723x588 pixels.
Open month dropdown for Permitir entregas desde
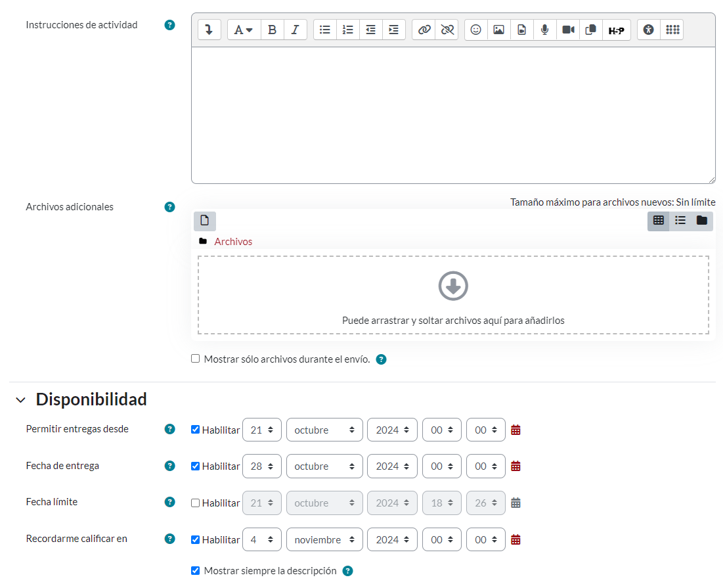[324, 430]
